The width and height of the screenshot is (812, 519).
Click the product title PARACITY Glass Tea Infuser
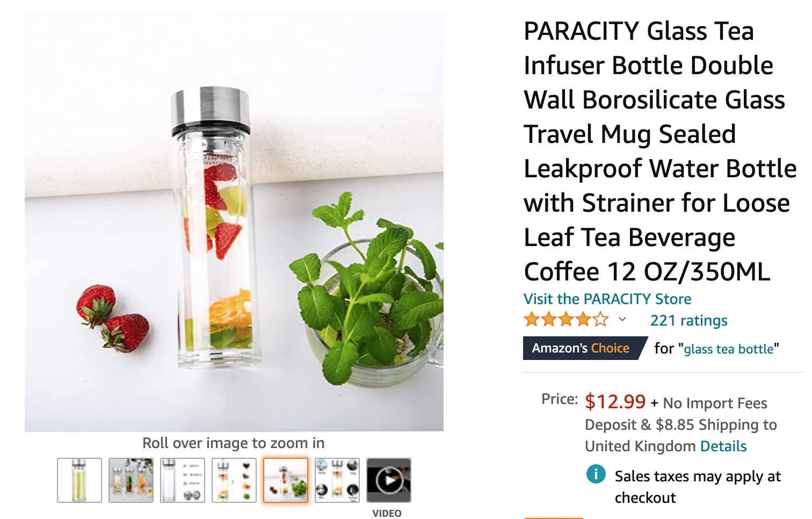point(660,151)
